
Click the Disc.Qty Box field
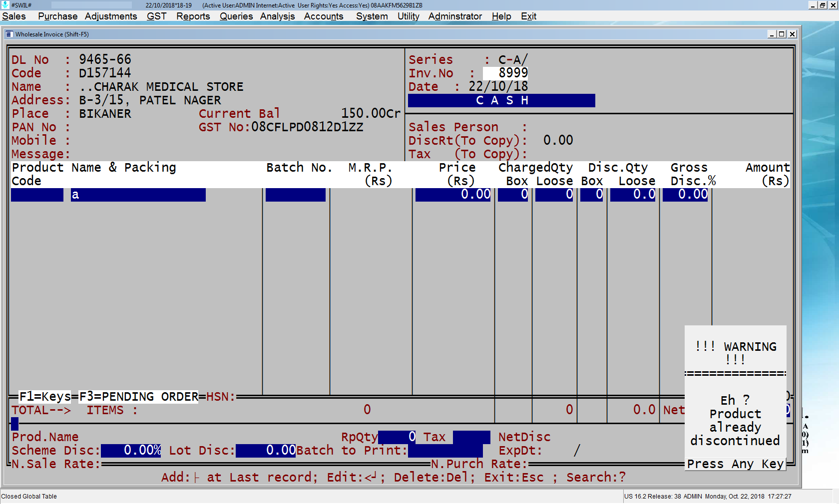[592, 195]
